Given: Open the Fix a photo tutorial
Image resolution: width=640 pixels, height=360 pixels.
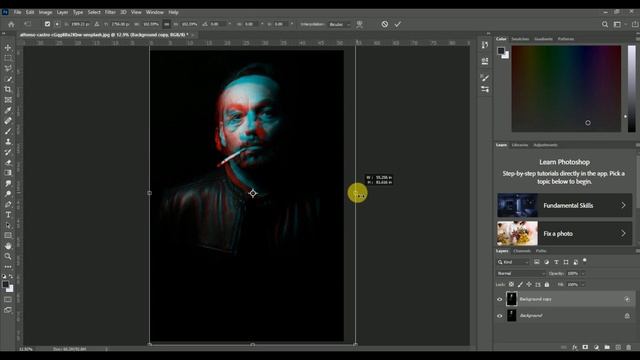Looking at the screenshot, I should point(564,233).
